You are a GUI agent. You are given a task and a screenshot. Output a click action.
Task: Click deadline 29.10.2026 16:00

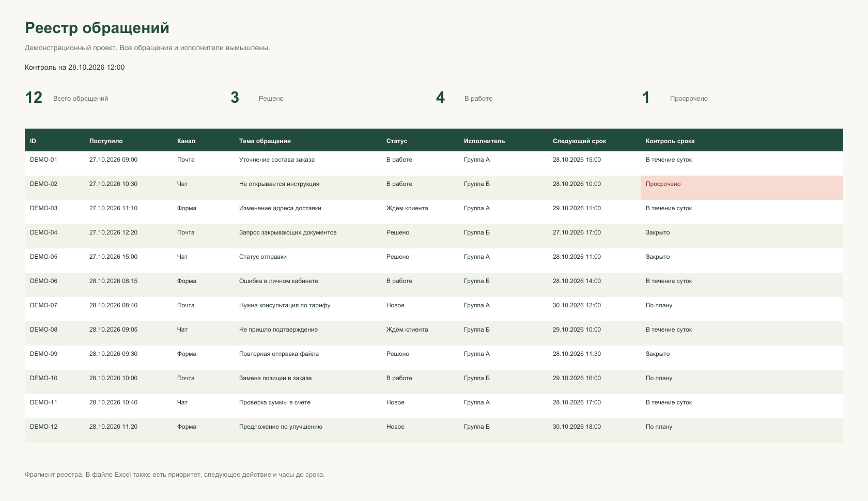click(577, 378)
